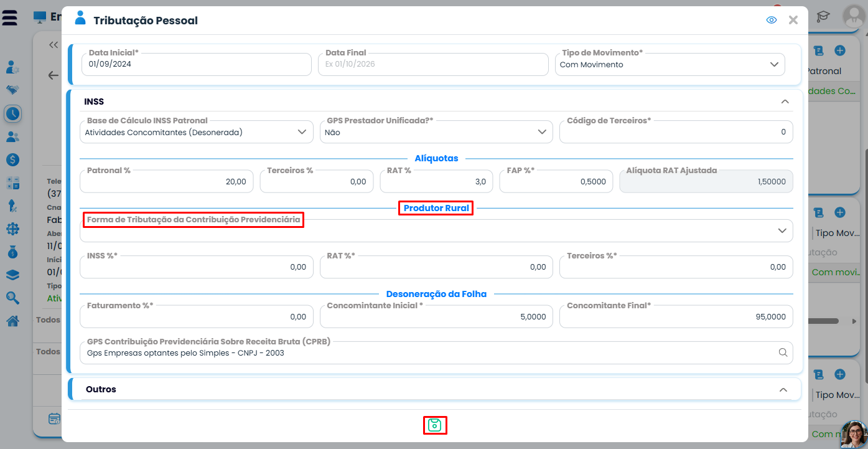
Task: Open the graduation cap icon
Action: click(x=824, y=16)
